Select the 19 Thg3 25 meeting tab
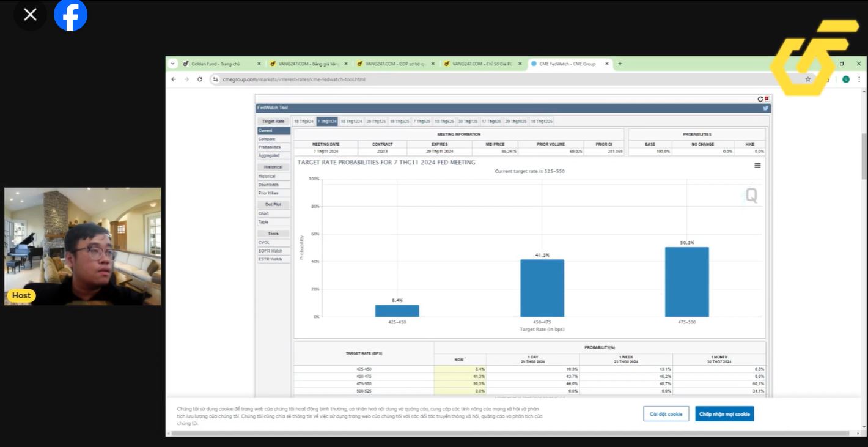Image resolution: width=868 pixels, height=447 pixels. pos(400,121)
